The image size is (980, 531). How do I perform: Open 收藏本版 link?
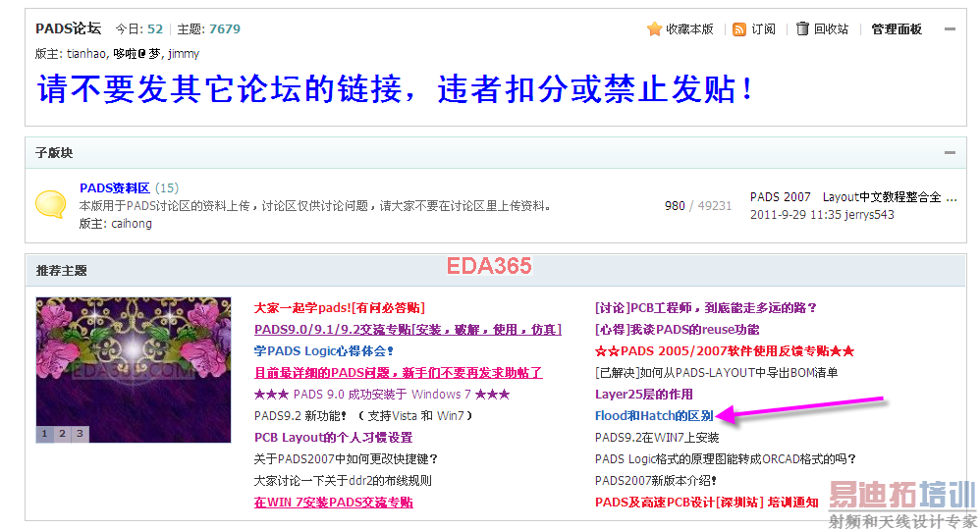tap(689, 29)
